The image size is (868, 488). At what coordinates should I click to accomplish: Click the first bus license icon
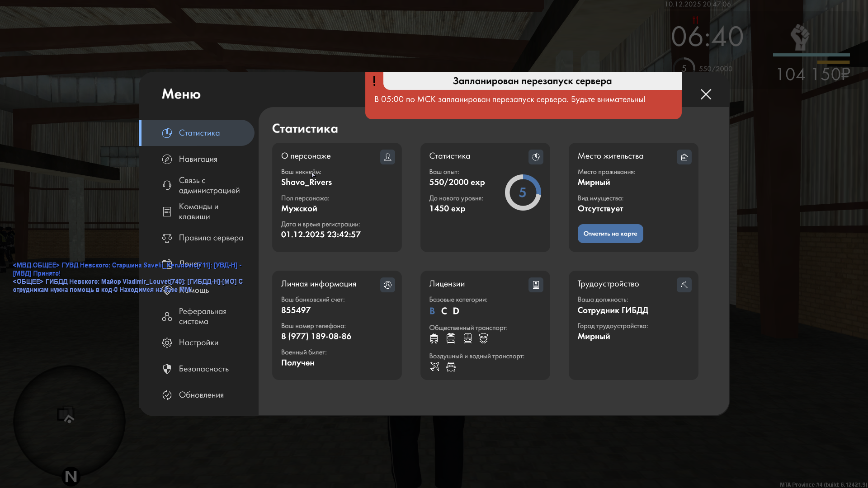pyautogui.click(x=434, y=338)
